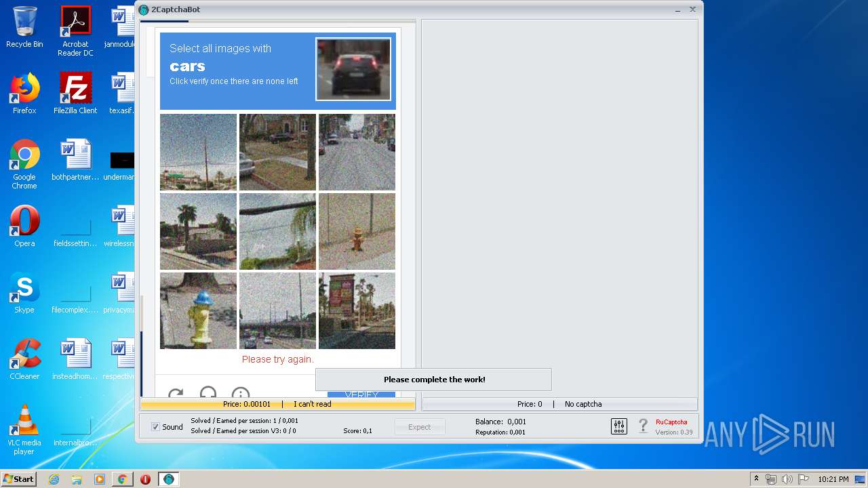The height and width of the screenshot is (488, 868).
Task: Click the reload captcha icon
Action: tap(176, 392)
